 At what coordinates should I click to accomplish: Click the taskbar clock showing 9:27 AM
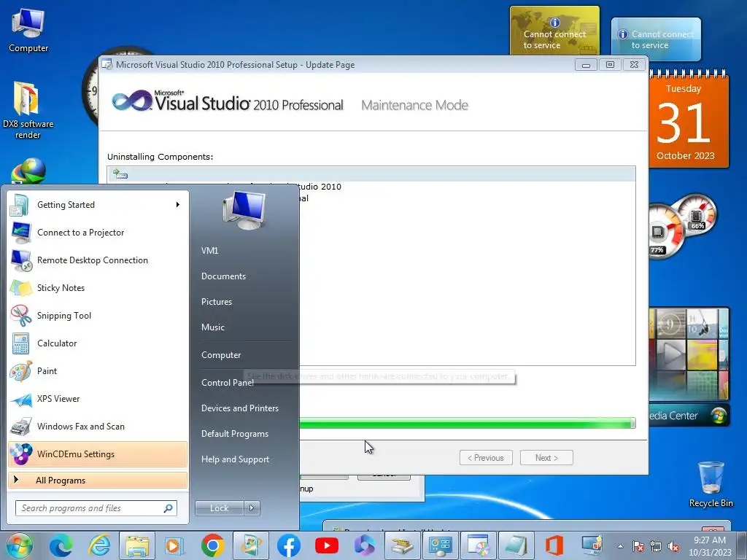click(710, 546)
